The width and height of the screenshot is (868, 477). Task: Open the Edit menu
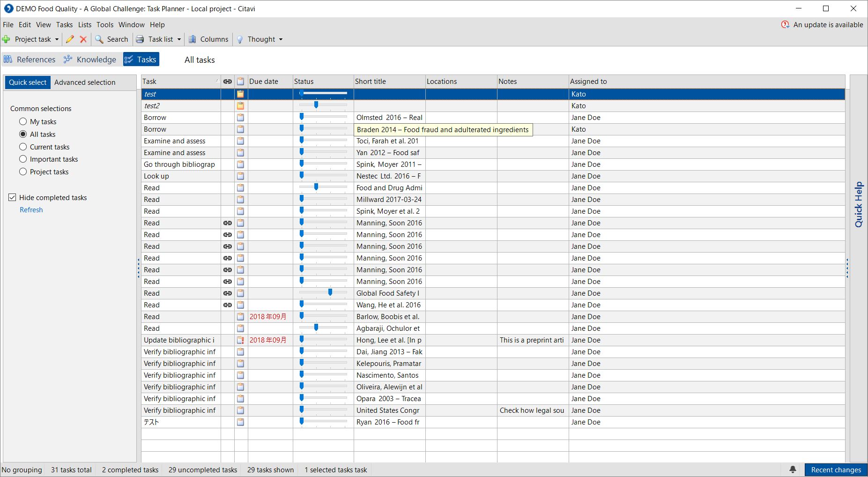tap(25, 25)
